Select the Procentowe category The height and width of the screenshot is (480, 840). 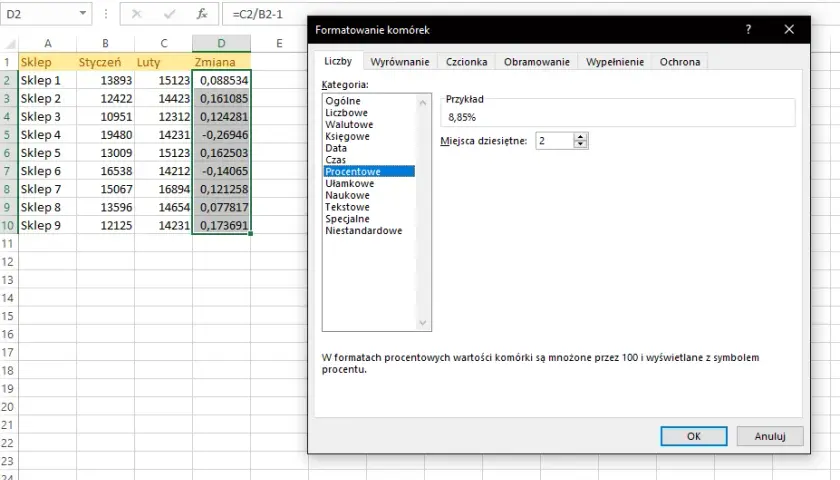[369, 171]
